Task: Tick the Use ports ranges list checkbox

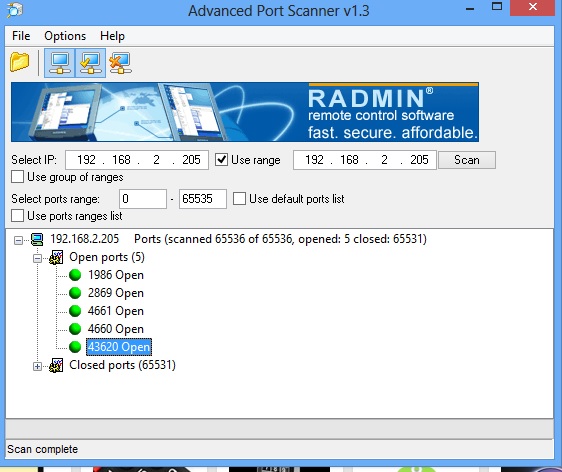Action: click(18, 216)
